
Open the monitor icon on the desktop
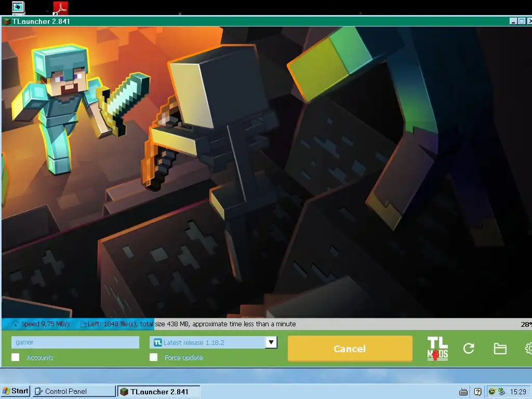[x=18, y=8]
